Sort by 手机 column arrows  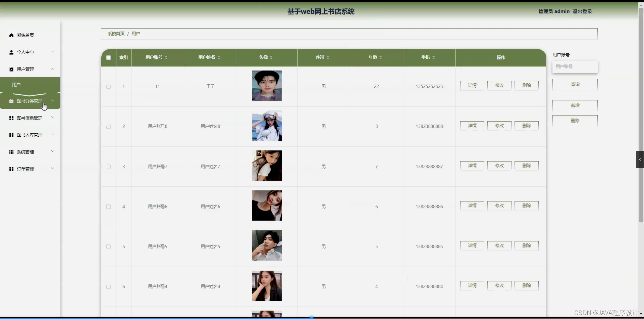[433, 57]
